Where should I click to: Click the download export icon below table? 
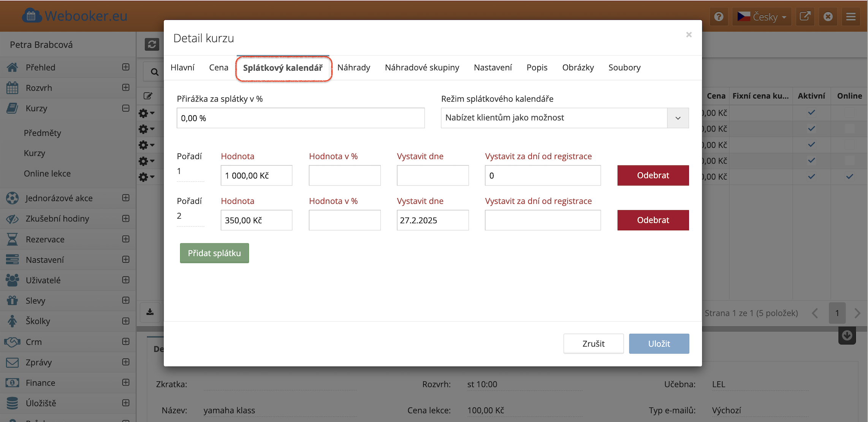(x=150, y=312)
